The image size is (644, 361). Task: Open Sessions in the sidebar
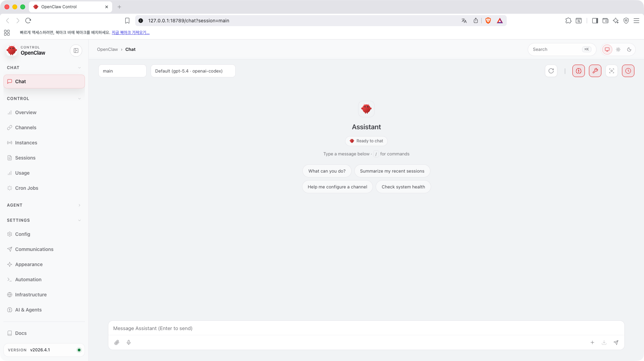tap(25, 158)
